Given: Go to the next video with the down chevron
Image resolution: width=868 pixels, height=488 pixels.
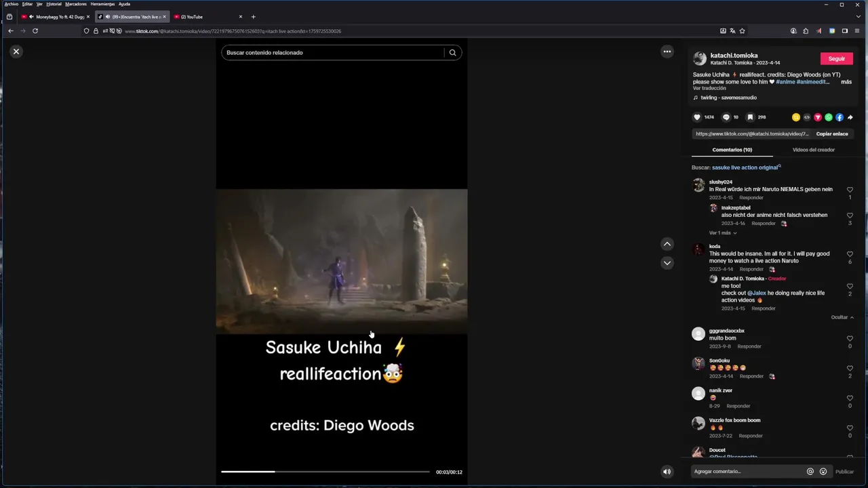Looking at the screenshot, I should pyautogui.click(x=667, y=263).
